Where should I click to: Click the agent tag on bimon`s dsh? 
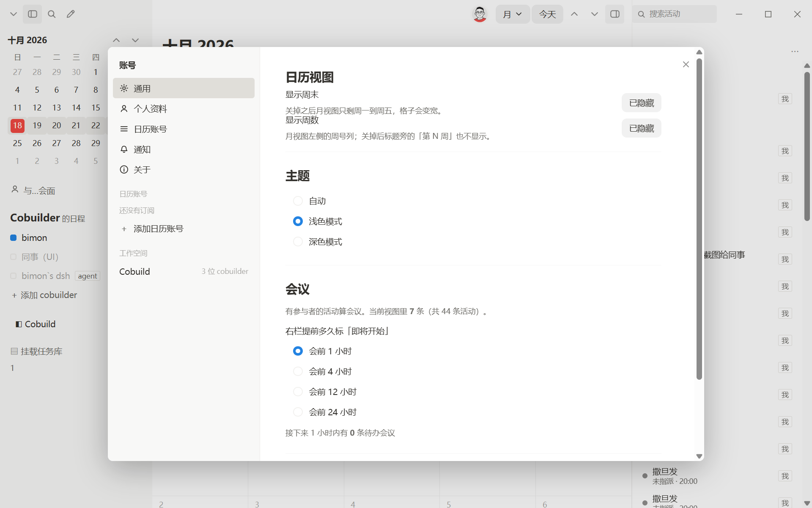coord(88,276)
